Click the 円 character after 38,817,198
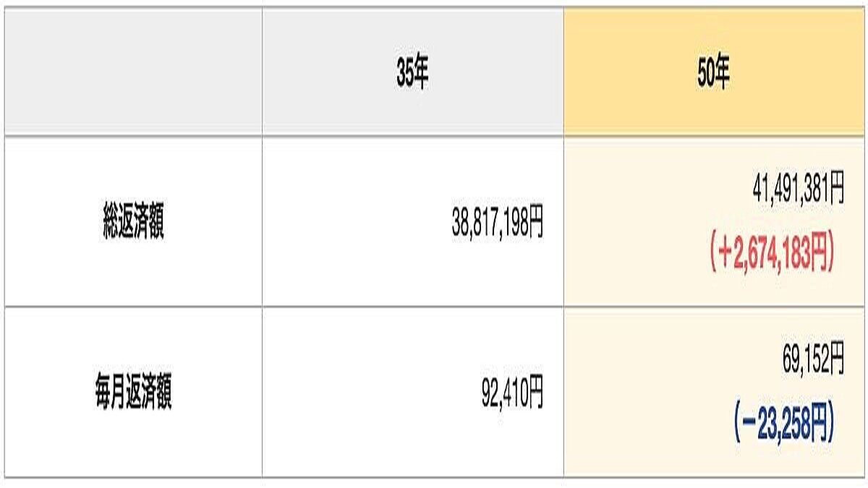Image resolution: width=868 pixels, height=488 pixels. pos(535,226)
